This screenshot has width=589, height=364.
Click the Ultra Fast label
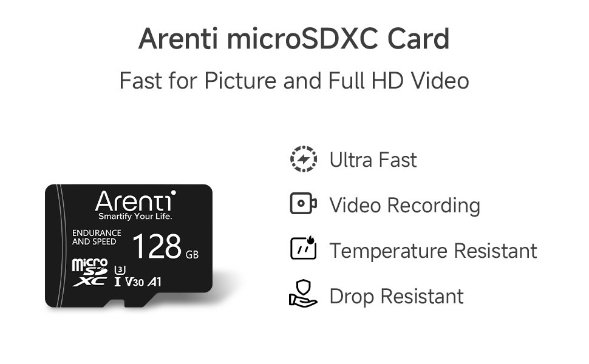click(x=373, y=160)
